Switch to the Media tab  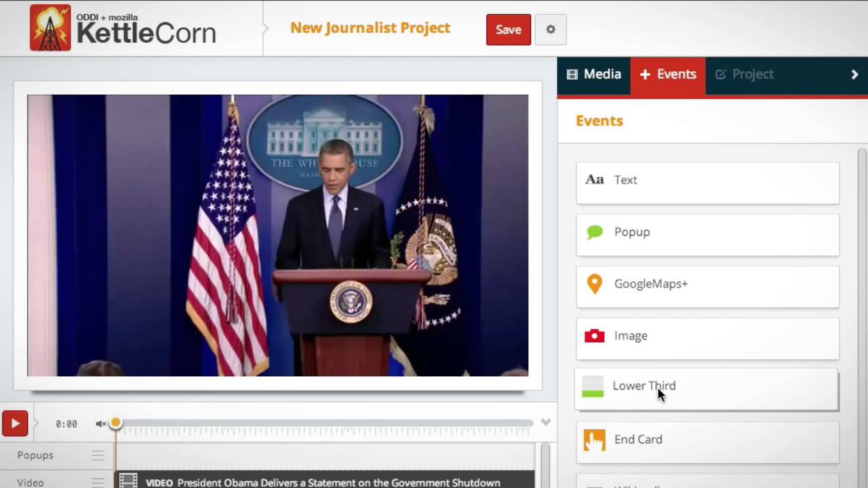coord(593,75)
